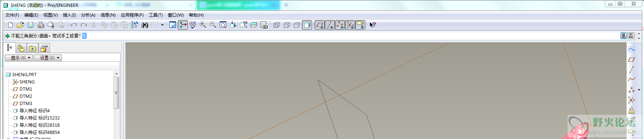The height and width of the screenshot is (139, 644).
Task: Switch to shaded display mode
Action: click(x=307, y=25)
